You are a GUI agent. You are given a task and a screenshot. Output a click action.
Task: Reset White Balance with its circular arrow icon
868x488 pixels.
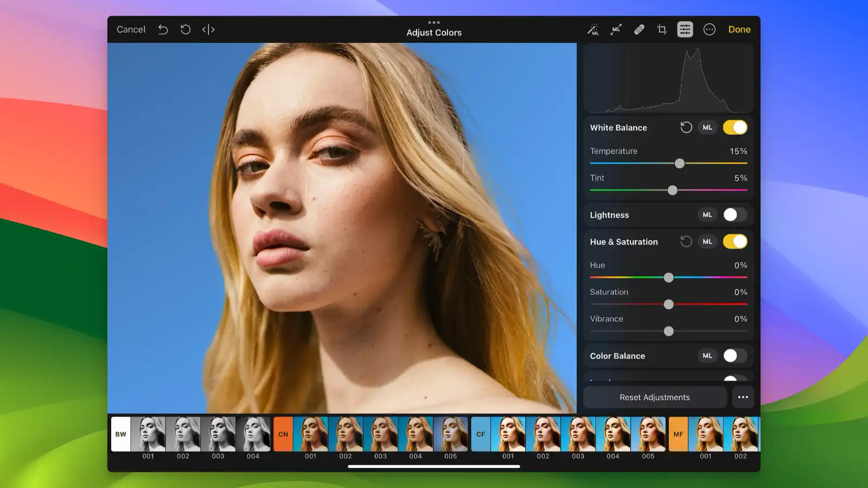[686, 127]
